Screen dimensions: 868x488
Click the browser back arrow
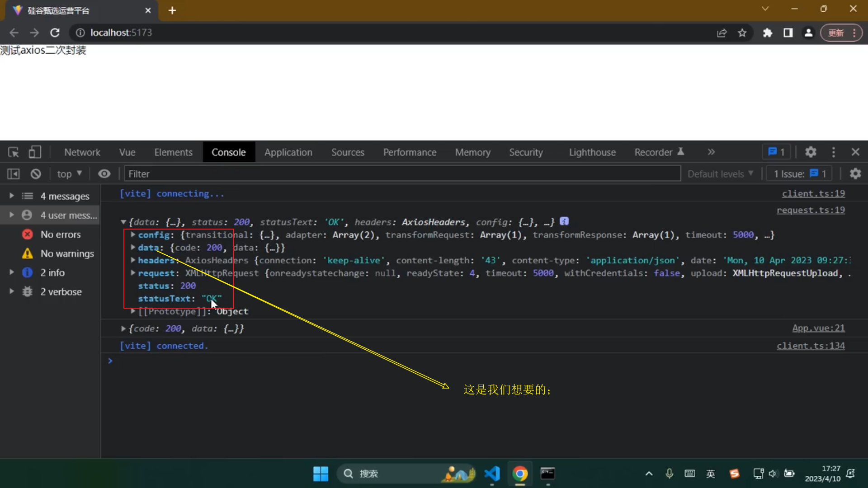(14, 33)
